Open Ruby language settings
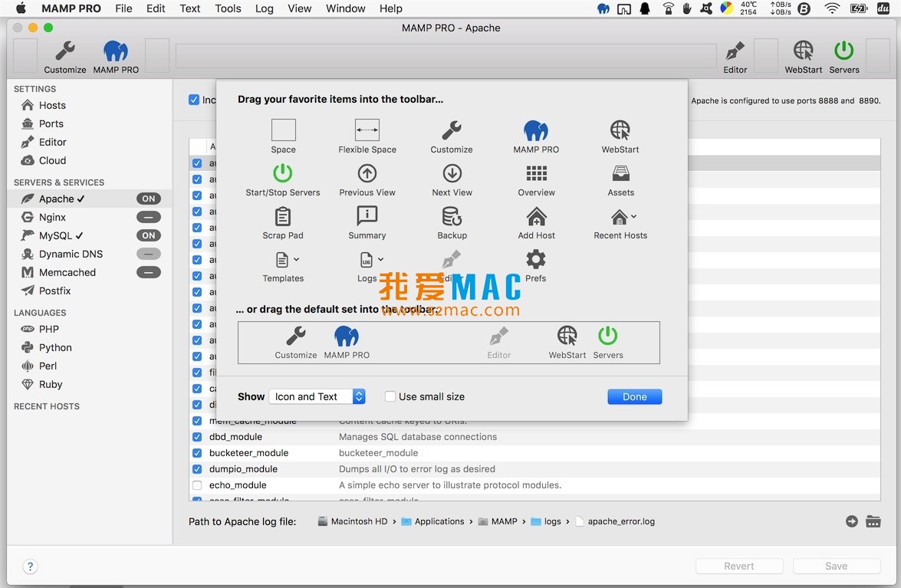This screenshot has height=588, width=901. (50, 384)
